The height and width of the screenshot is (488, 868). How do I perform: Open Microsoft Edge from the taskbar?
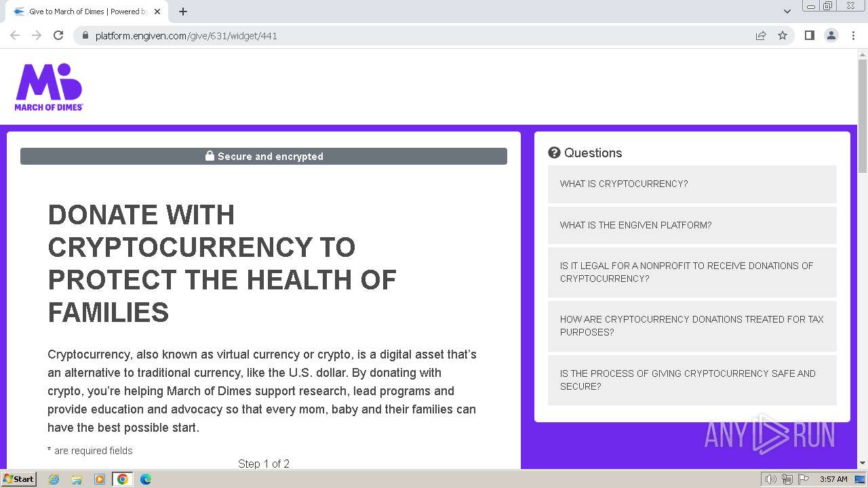coord(145,479)
